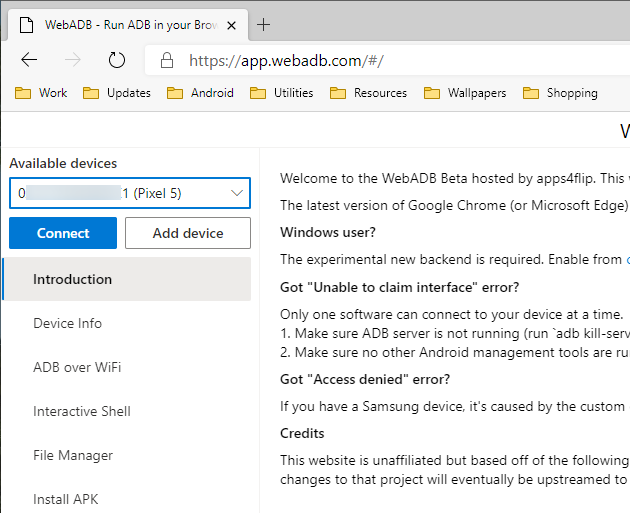630x513 pixels.
Task: Open the Utilities bookmarks folder
Action: [x=281, y=93]
